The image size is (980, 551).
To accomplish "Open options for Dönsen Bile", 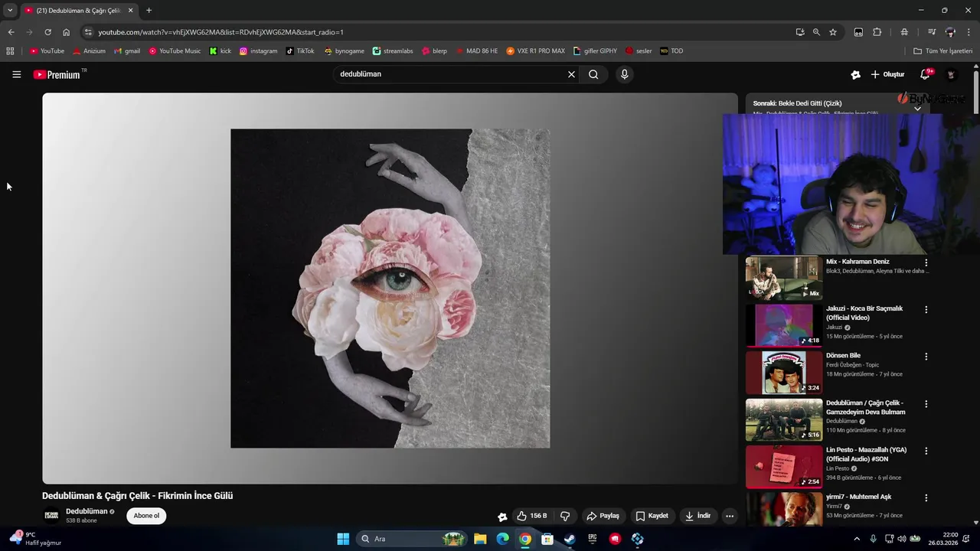I will (x=926, y=357).
